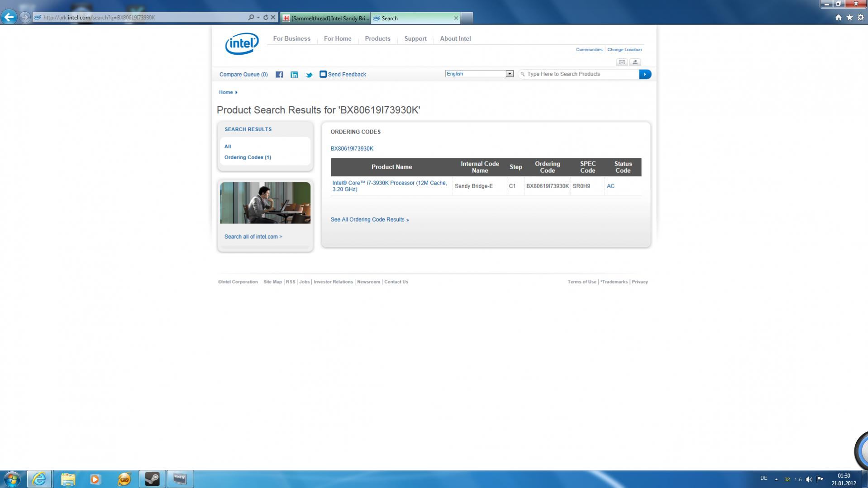The image size is (868, 488).
Task: Open the Products menu
Action: click(x=377, y=38)
